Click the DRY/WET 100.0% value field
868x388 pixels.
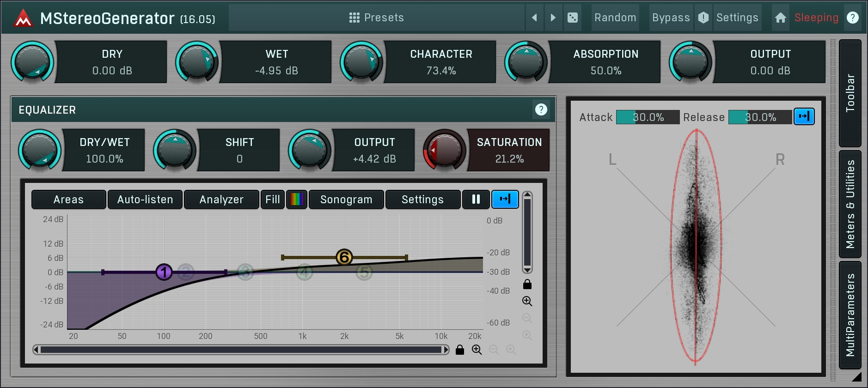pos(104,150)
